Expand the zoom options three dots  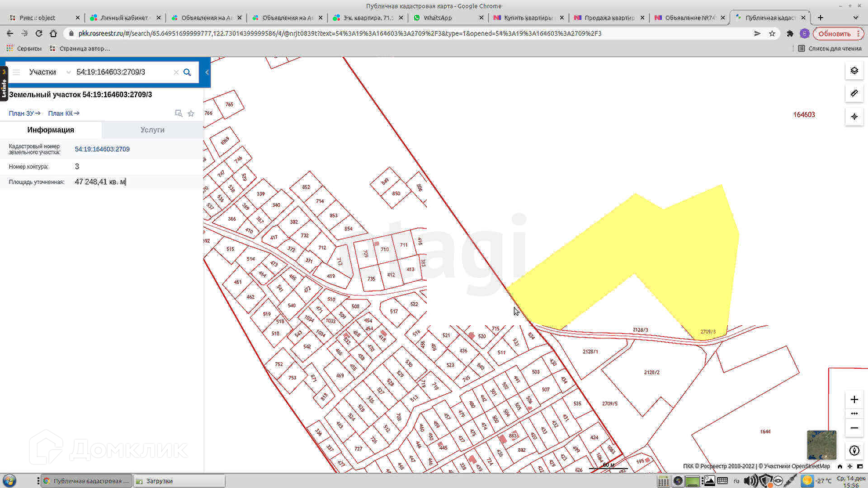coord(854,413)
